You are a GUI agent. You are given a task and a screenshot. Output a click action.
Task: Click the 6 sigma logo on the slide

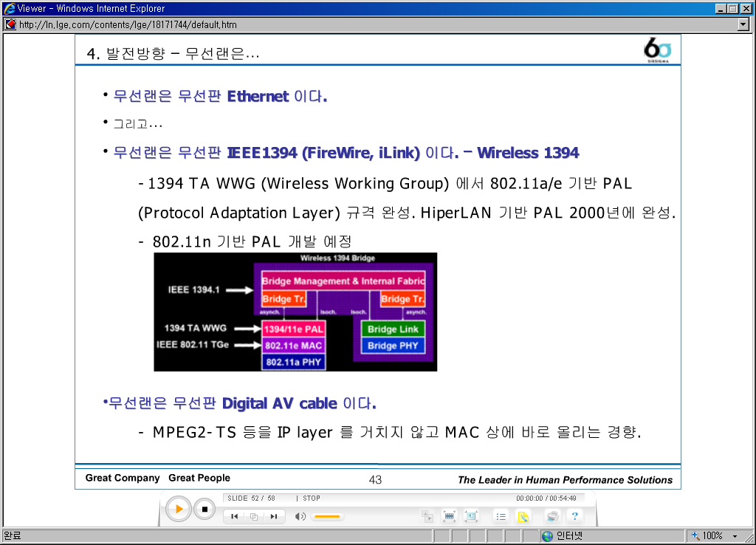[657, 49]
